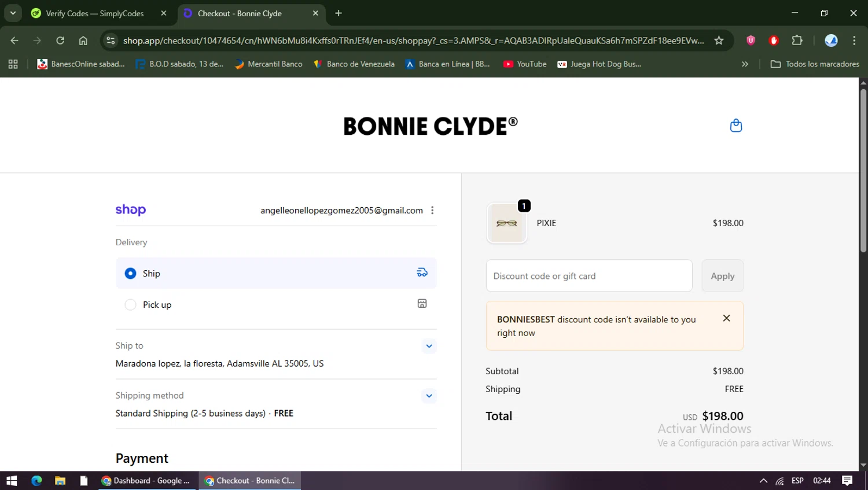Expand the Ship to address section
Viewport: 868px width, 490px height.
(x=429, y=346)
